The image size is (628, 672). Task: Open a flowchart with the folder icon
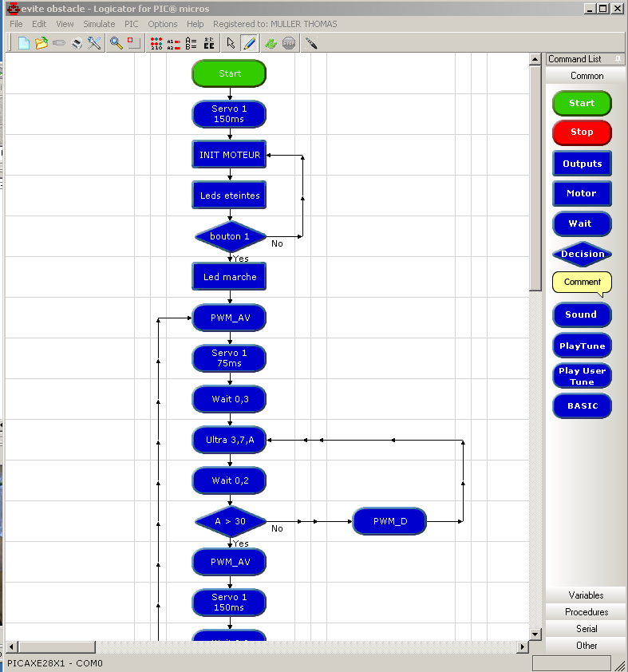[41, 43]
